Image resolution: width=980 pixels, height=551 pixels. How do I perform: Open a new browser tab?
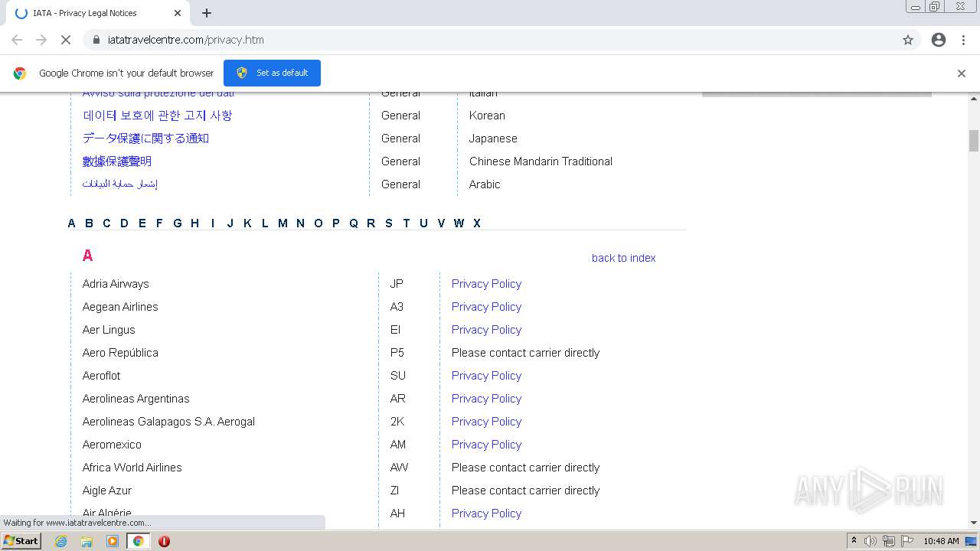[x=207, y=13]
